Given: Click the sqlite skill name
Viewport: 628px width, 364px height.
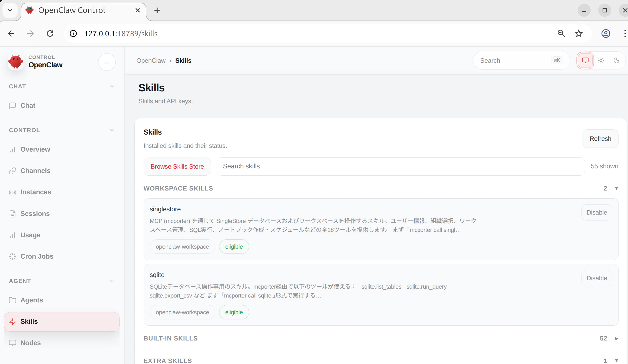Looking at the screenshot, I should tap(157, 275).
